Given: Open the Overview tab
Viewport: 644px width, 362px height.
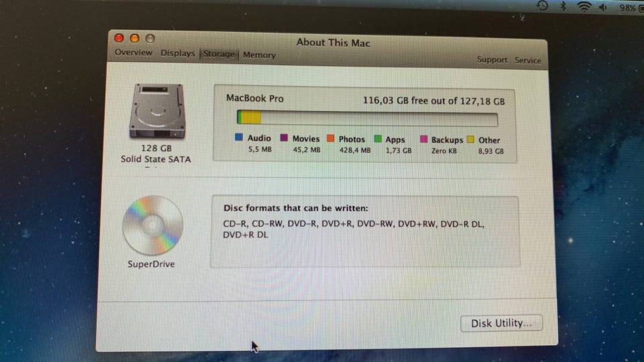Looking at the screenshot, I should (x=133, y=52).
